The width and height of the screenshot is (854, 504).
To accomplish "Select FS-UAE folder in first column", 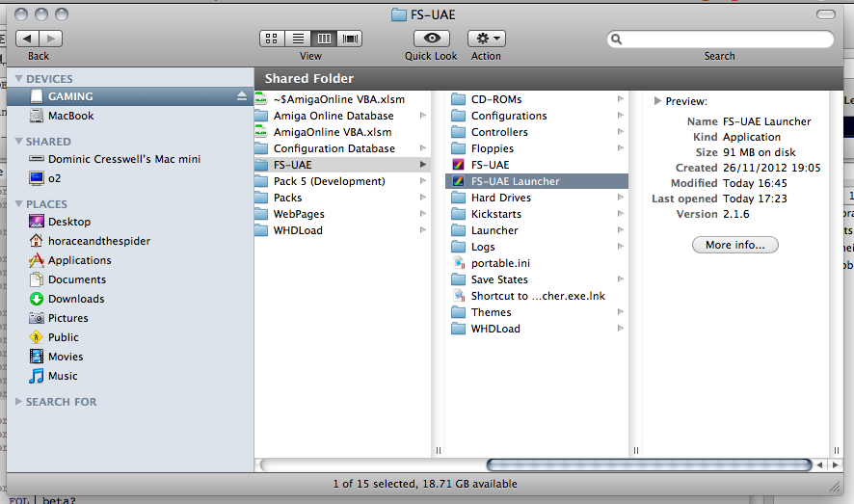I will tap(342, 165).
